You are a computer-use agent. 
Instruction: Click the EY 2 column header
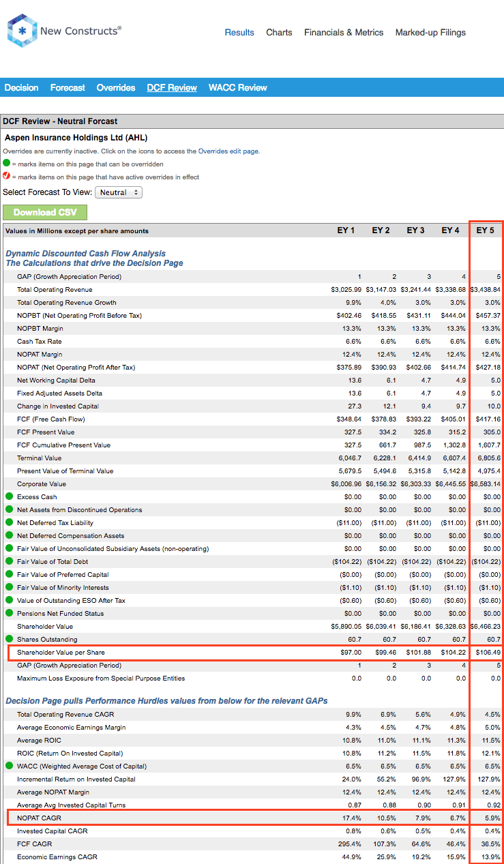click(381, 230)
